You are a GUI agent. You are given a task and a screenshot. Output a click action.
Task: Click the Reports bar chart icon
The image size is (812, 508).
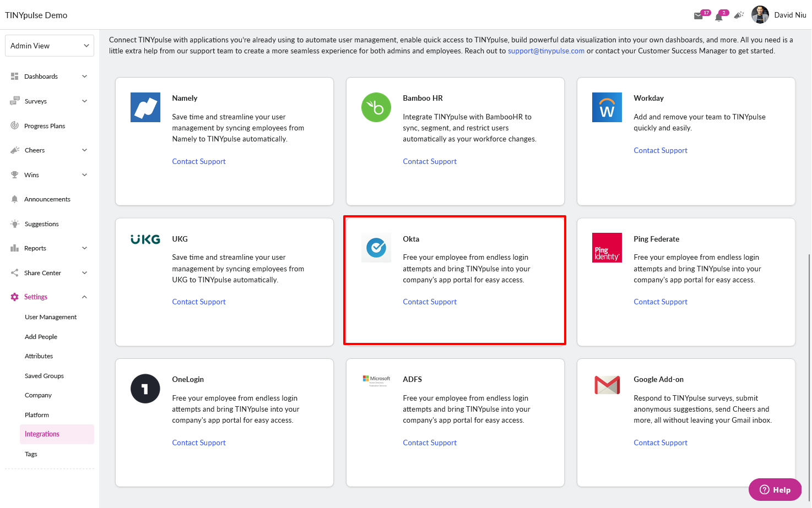[x=15, y=248]
